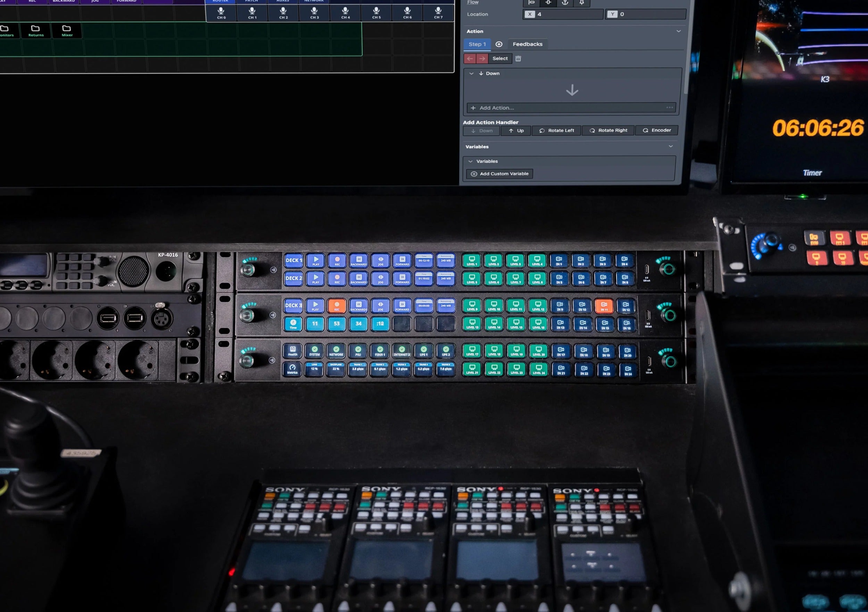Click the X coordinate input under Location
Screen dimensions: 868x612
pyautogui.click(x=563, y=14)
